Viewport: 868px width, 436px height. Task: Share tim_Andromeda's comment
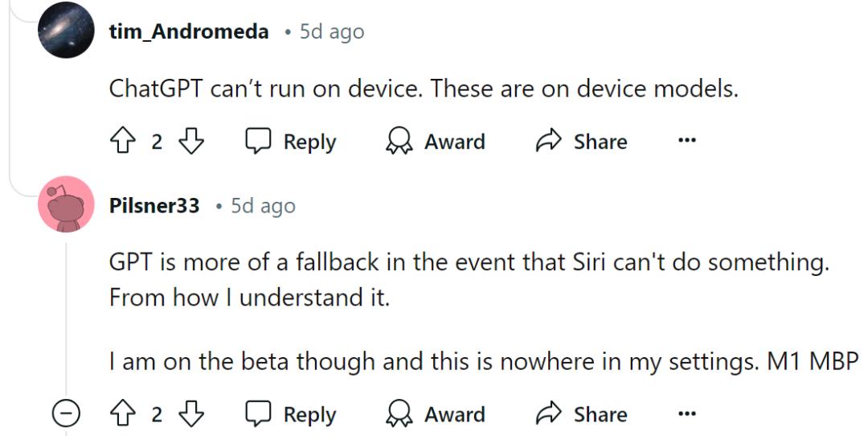tap(581, 142)
